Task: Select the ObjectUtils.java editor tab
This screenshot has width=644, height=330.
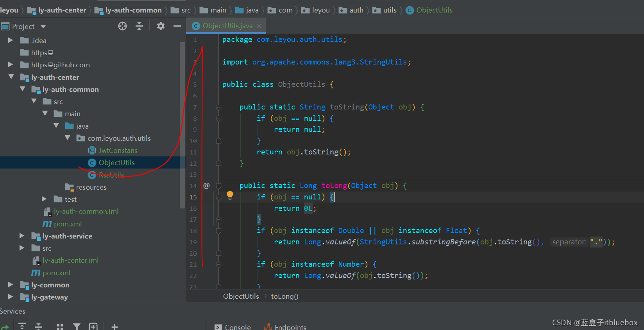Action: click(227, 26)
